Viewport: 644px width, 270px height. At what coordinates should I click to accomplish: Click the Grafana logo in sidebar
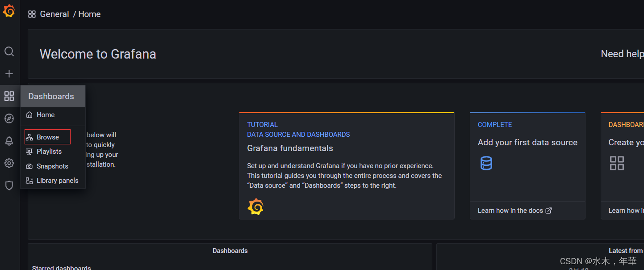(x=9, y=11)
